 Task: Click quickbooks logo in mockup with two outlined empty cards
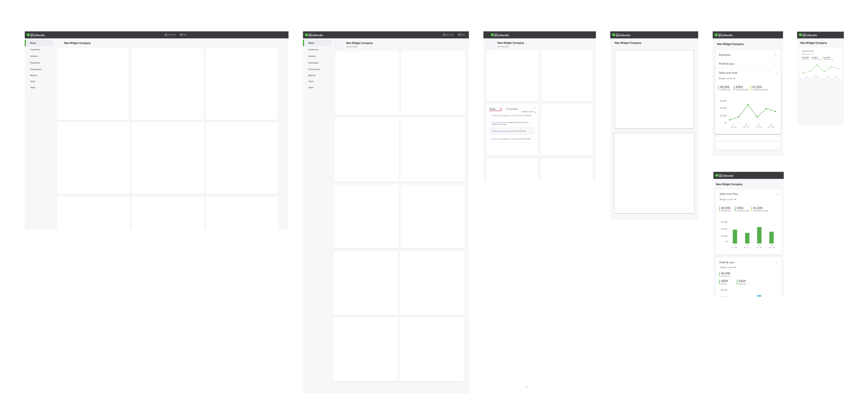pos(621,35)
